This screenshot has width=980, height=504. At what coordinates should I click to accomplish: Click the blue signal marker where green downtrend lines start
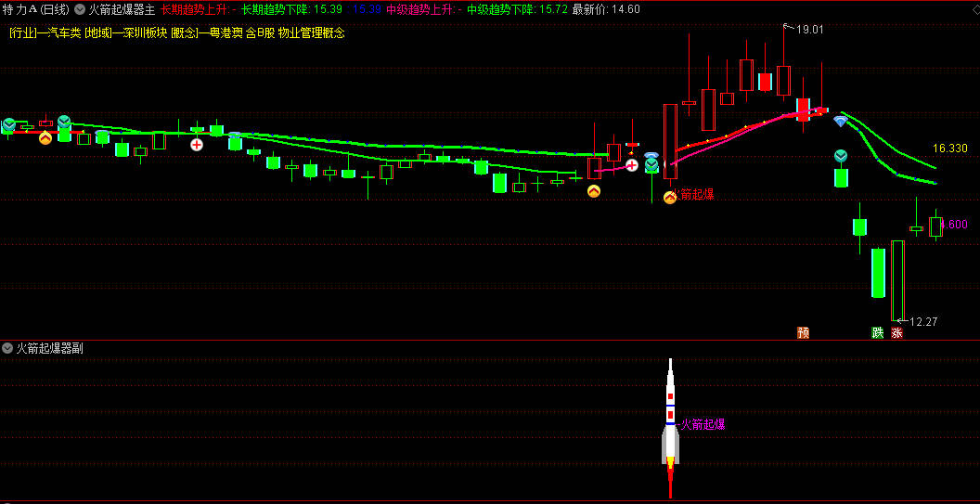click(x=841, y=122)
